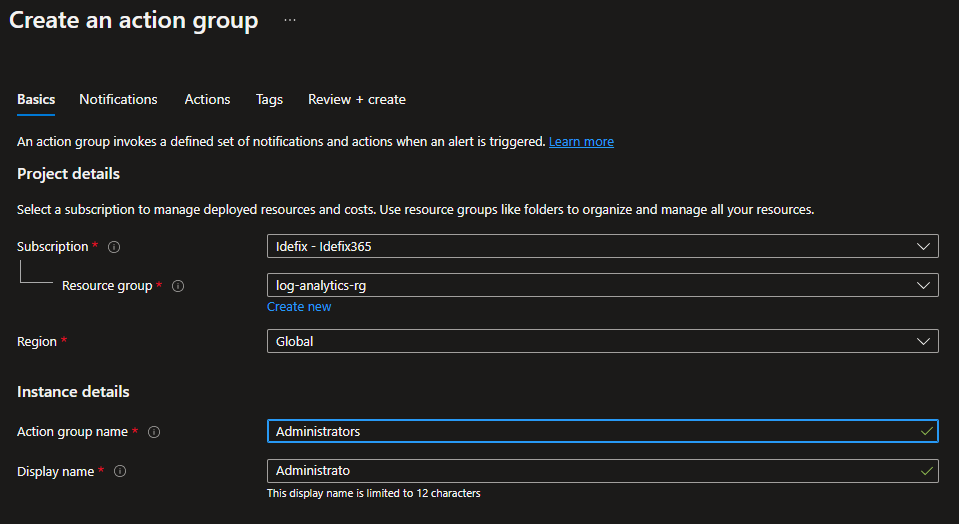
Task: Follow the Learn more link
Action: point(581,142)
